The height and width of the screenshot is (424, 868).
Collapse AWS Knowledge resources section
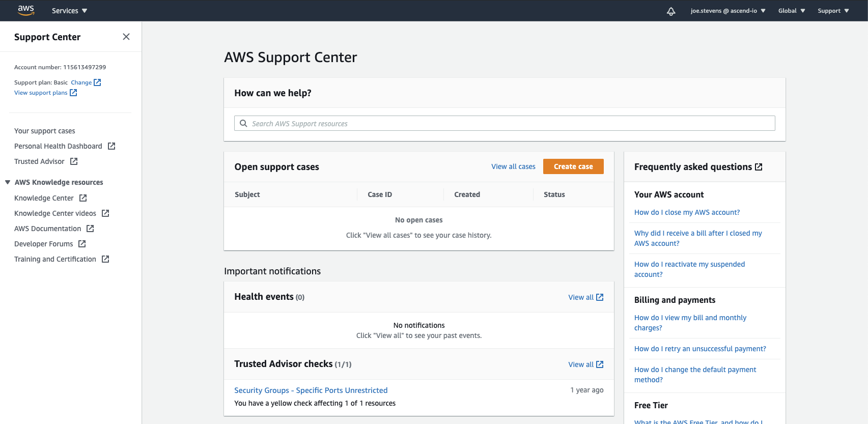(x=8, y=182)
